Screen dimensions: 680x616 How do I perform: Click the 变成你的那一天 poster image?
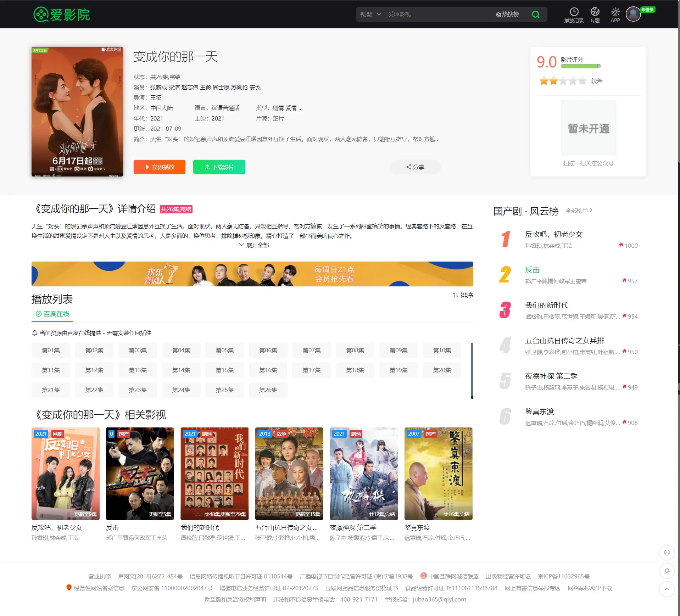(77, 112)
